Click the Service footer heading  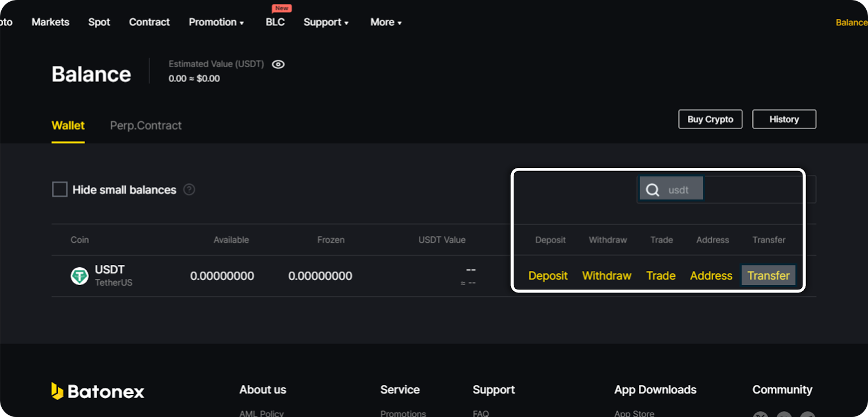click(x=400, y=389)
